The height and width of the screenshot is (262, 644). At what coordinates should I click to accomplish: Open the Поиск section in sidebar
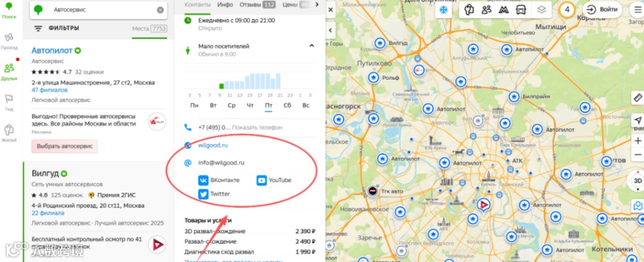point(9,10)
